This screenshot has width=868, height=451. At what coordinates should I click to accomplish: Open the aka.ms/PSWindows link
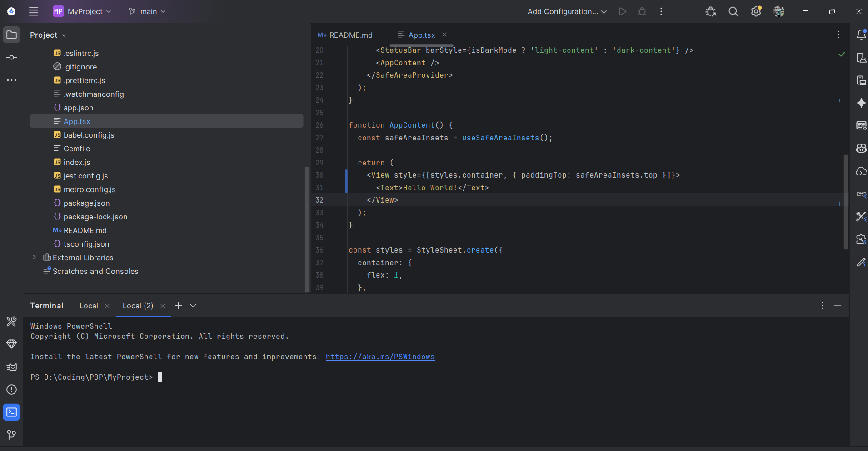click(380, 357)
